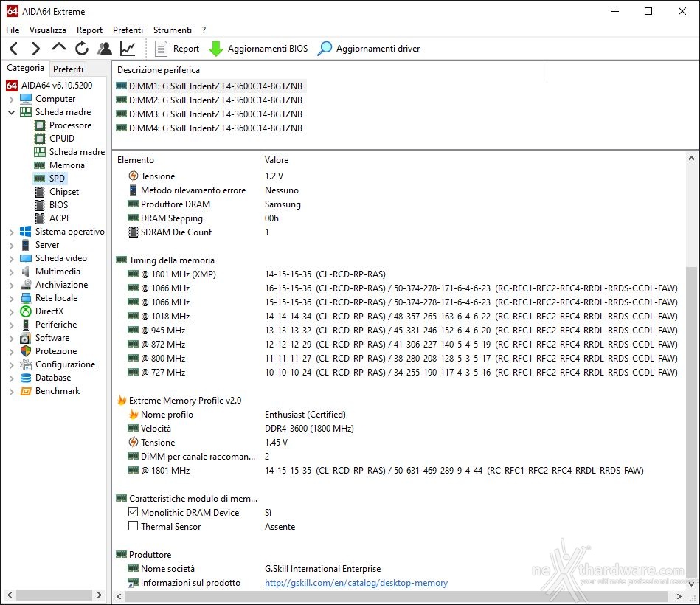The height and width of the screenshot is (605, 700).
Task: Expand the Archiviazione tree node
Action: 12,286
